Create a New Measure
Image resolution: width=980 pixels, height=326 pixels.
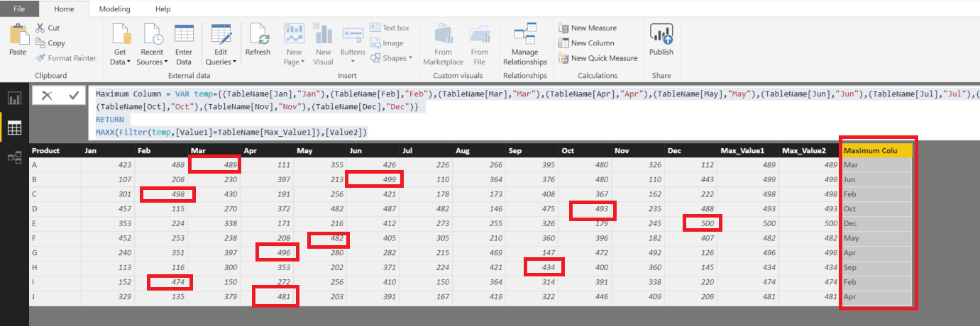click(588, 28)
